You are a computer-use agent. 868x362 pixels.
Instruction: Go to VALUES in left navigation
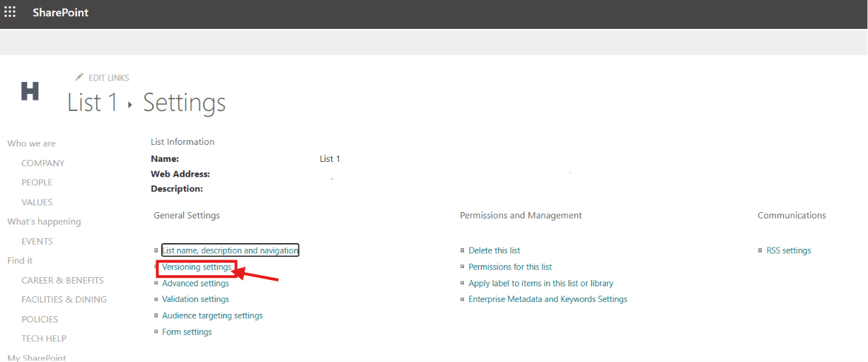[37, 202]
